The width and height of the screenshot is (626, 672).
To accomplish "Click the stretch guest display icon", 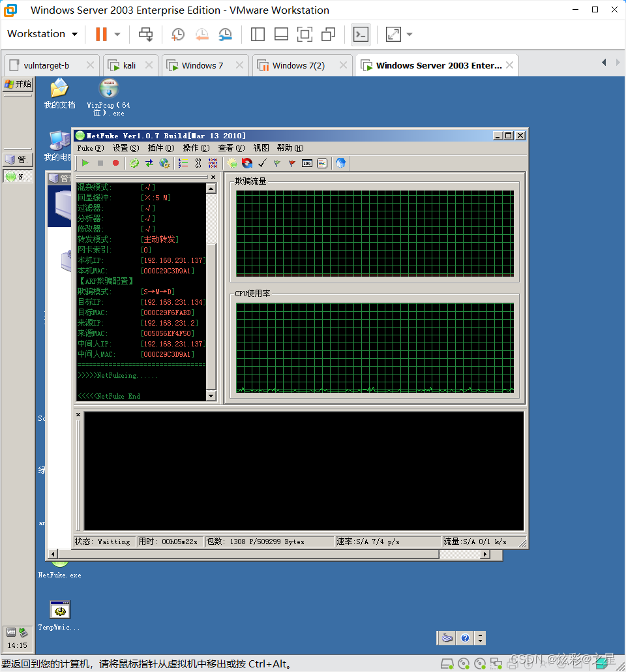I will pos(393,35).
